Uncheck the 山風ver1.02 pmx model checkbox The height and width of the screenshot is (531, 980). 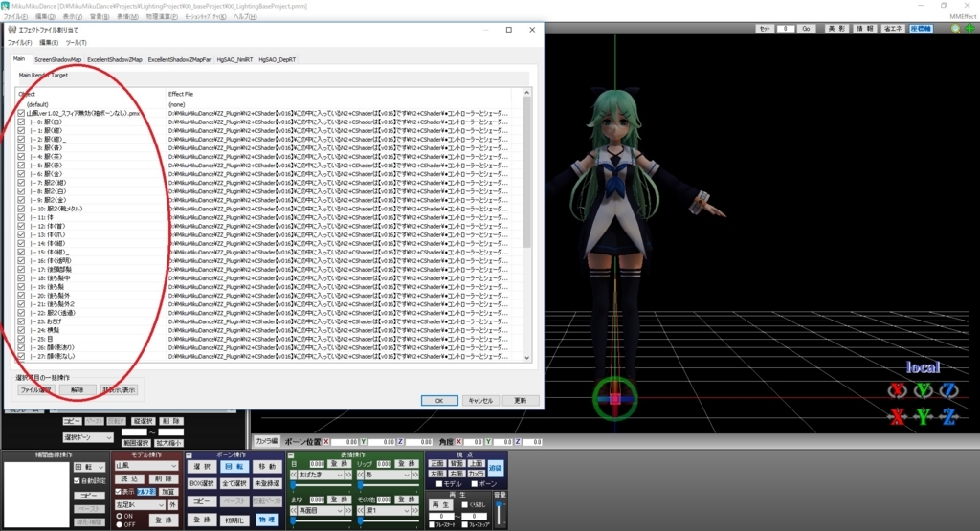click(21, 113)
